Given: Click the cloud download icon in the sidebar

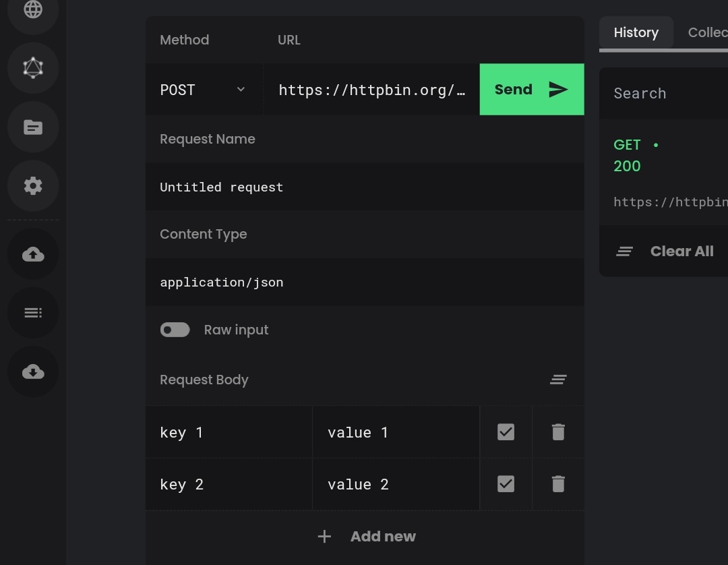Looking at the screenshot, I should [32, 371].
